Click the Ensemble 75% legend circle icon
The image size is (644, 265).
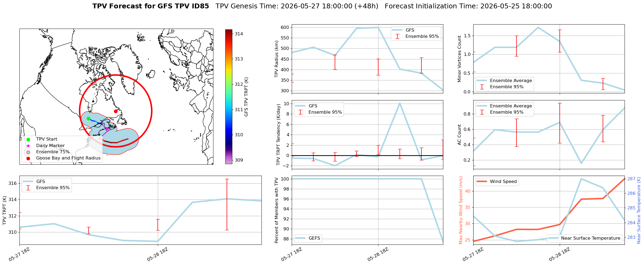click(x=28, y=152)
